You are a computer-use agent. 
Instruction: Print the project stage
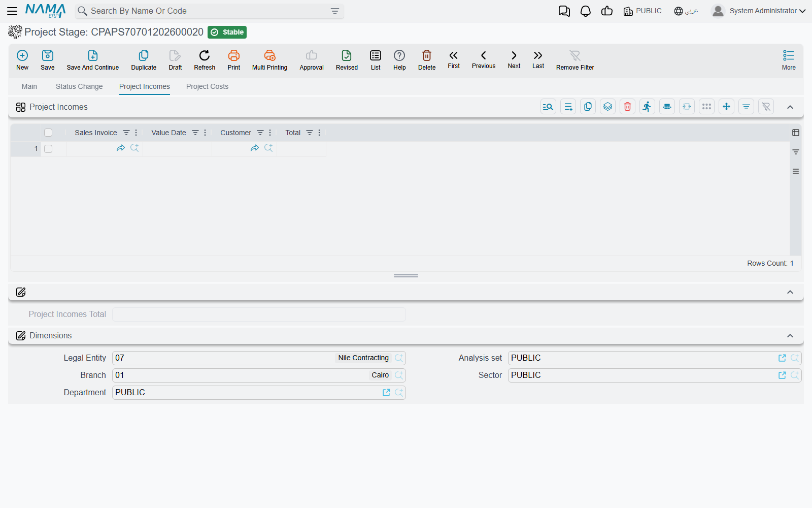coord(234,60)
